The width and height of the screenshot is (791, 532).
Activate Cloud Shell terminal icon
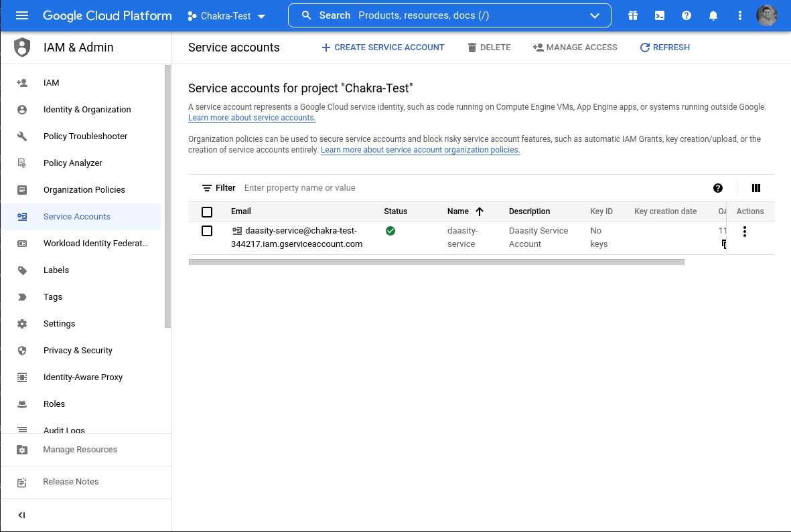click(660, 15)
